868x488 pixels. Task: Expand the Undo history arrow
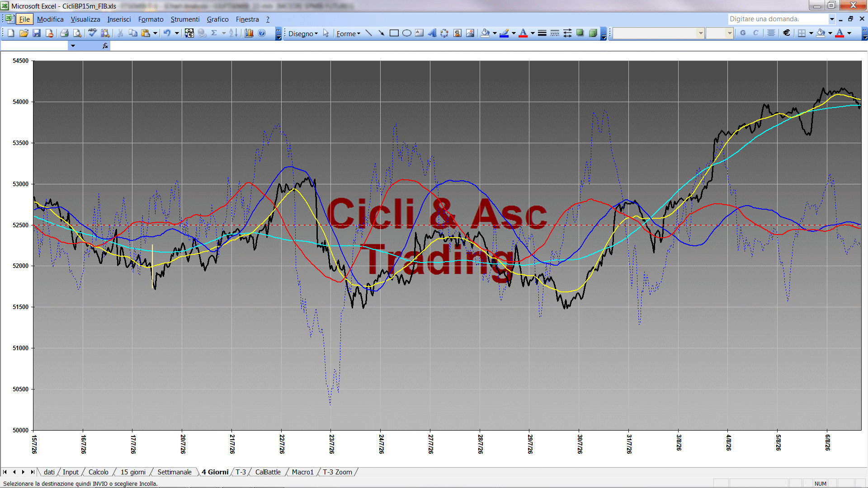(177, 33)
